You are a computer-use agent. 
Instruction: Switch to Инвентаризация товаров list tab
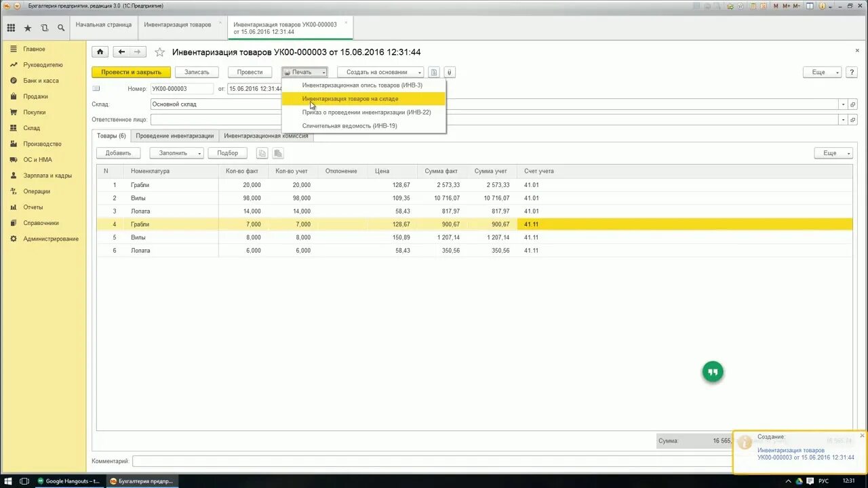[178, 24]
